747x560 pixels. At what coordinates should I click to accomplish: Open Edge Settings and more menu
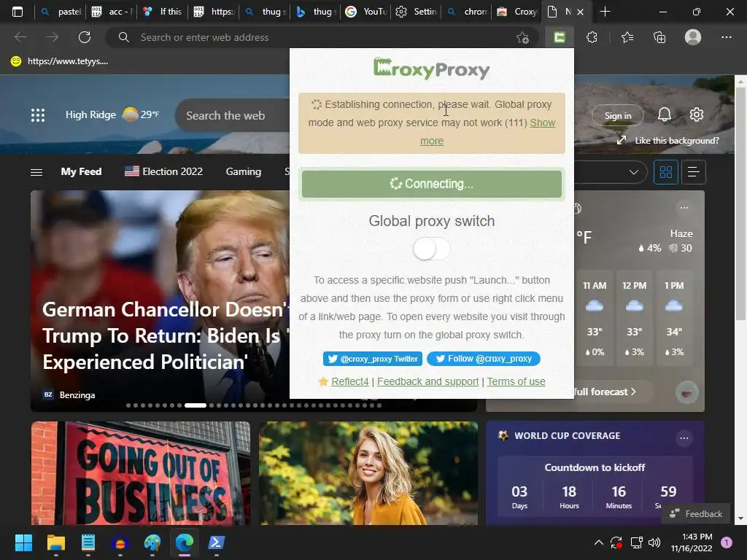click(727, 37)
